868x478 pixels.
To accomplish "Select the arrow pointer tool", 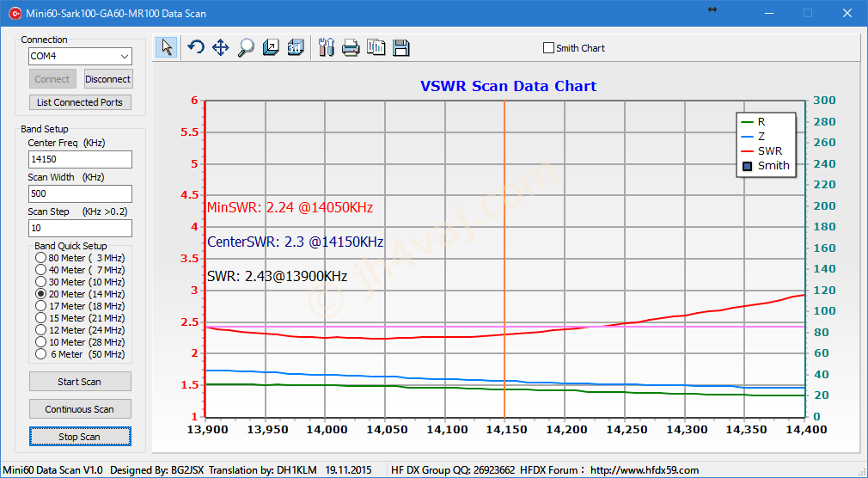I will 167,47.
